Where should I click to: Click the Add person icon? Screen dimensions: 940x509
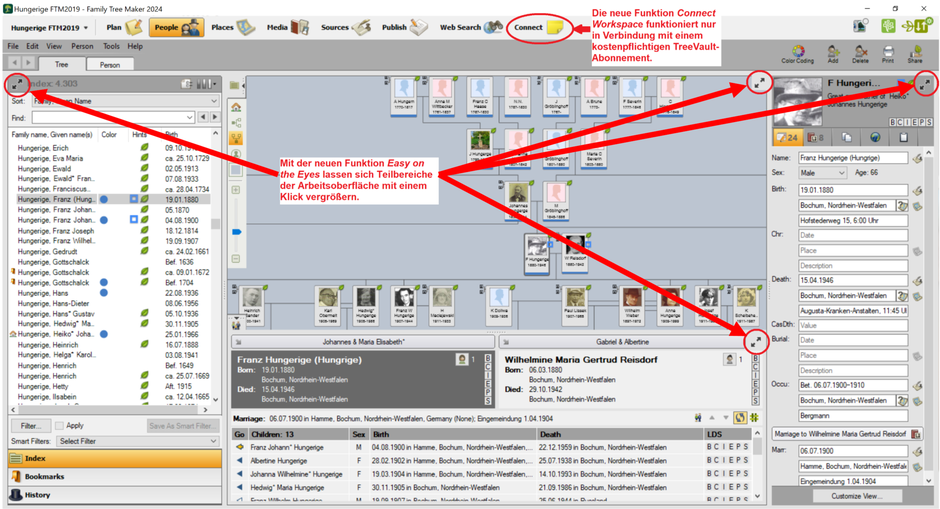point(833,54)
